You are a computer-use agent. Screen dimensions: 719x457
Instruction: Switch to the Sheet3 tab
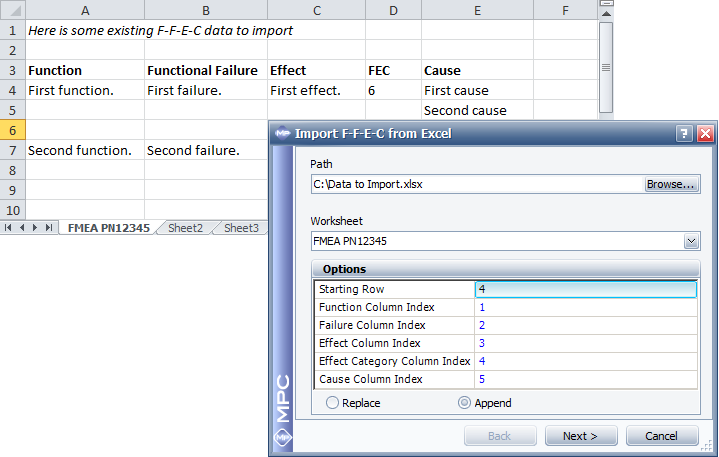point(241,228)
